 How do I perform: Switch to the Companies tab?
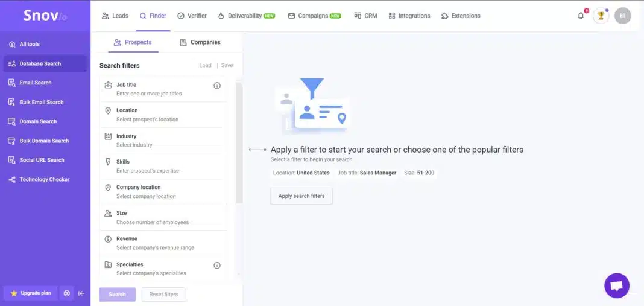point(200,42)
